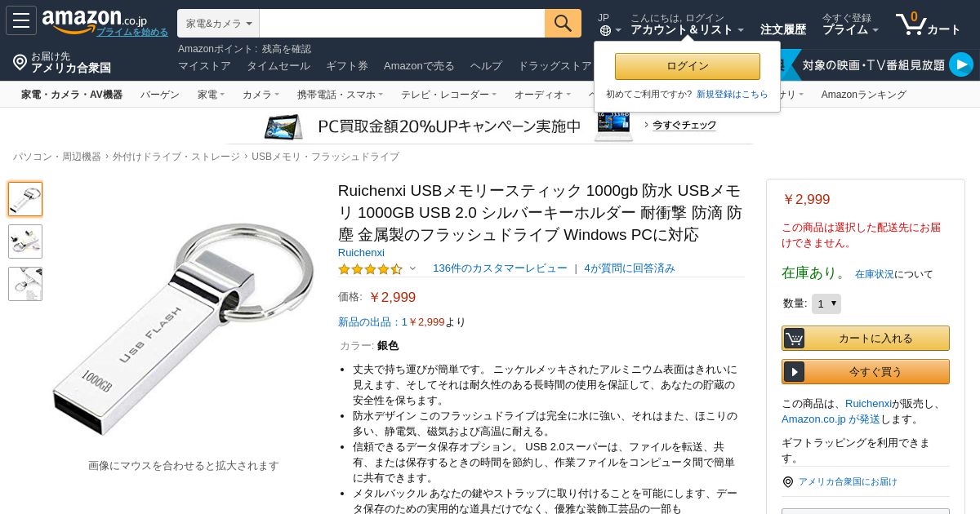Select the second product thumbnail image
This screenshot has width=980, height=514.
click(x=25, y=241)
